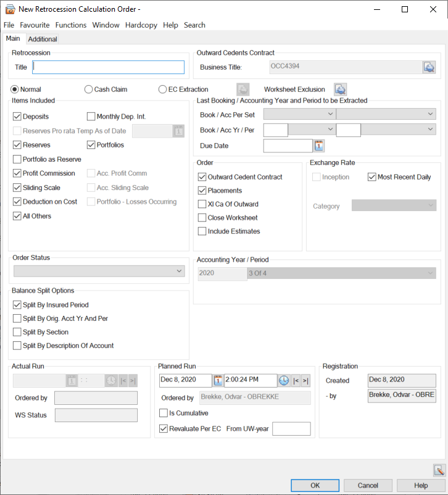Toggle Most Recent Daily exchange rate
448x495 pixels.
point(372,177)
